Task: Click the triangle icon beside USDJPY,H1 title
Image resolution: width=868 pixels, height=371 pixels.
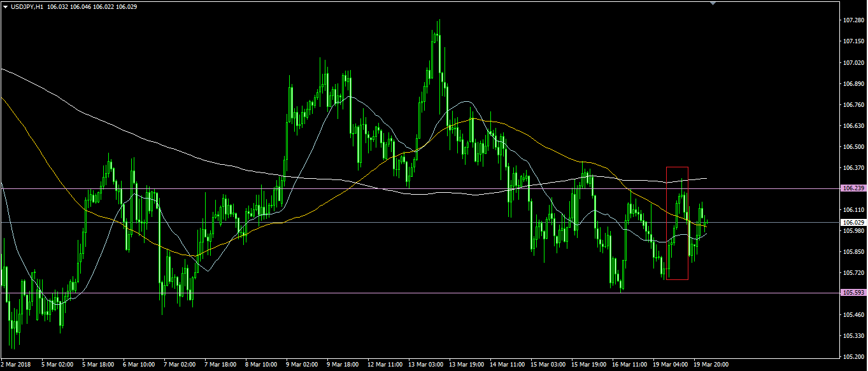Action: (x=5, y=6)
